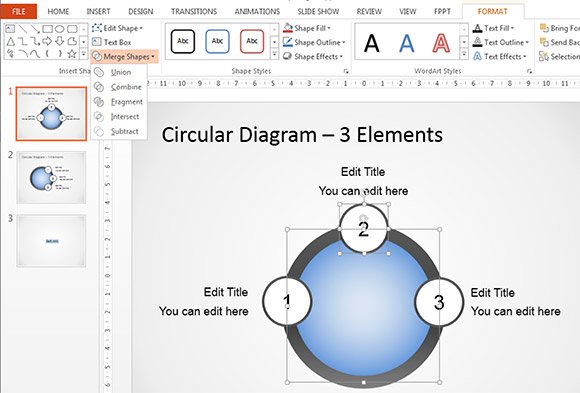Screen dimensions: 580x393
Task: Open Shape Styles dialog launcher
Action: [346, 71]
